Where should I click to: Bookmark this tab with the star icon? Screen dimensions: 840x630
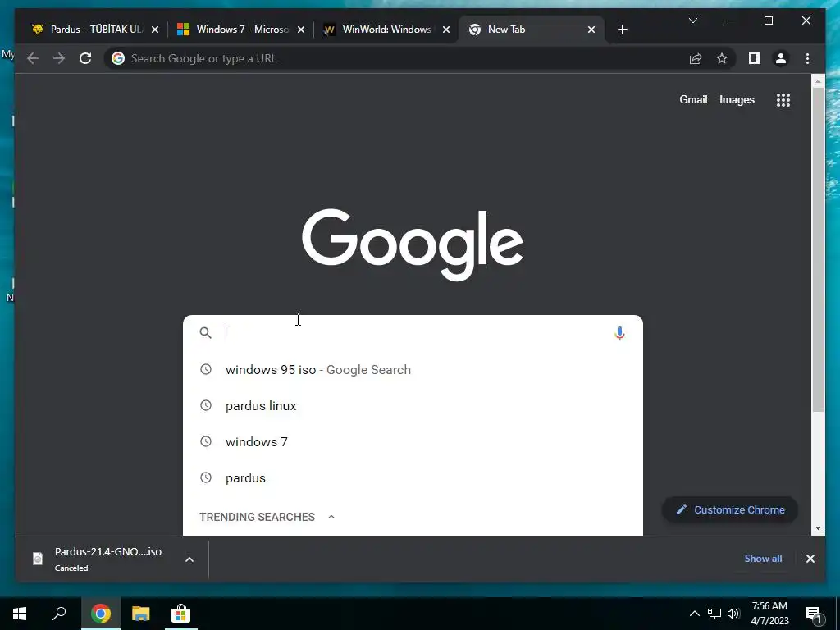[722, 58]
